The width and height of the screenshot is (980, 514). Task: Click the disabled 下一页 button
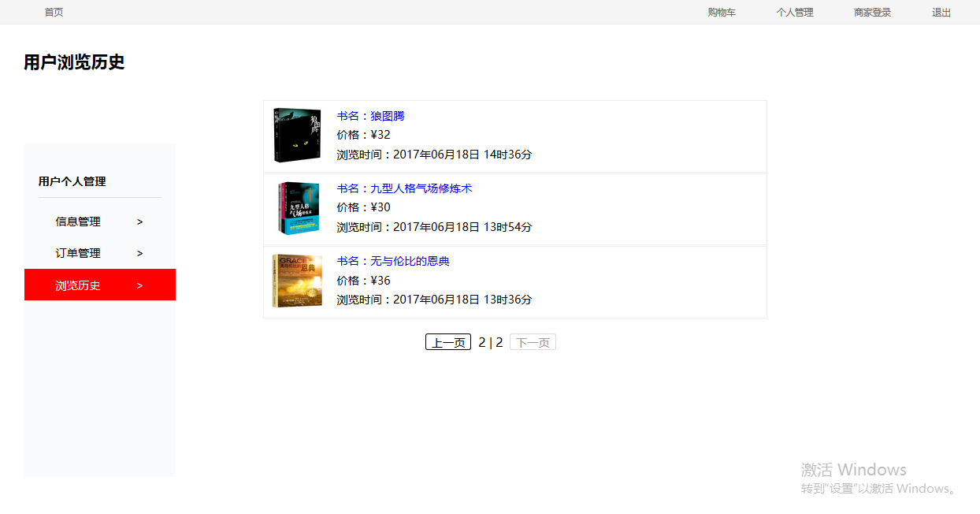pos(533,342)
